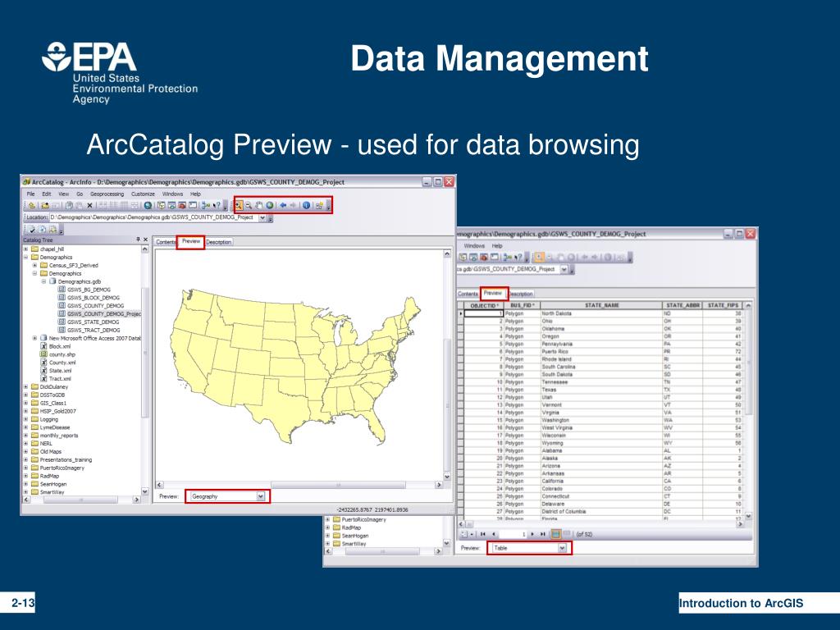The width and height of the screenshot is (840, 630).
Task: Open Location dropdown arrow in right window
Action: (x=564, y=269)
